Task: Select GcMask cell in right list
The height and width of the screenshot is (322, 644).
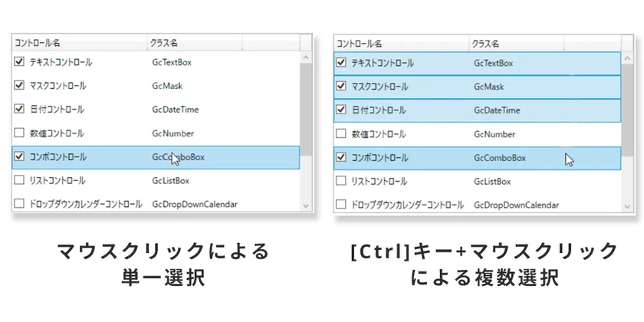Action: [x=489, y=87]
